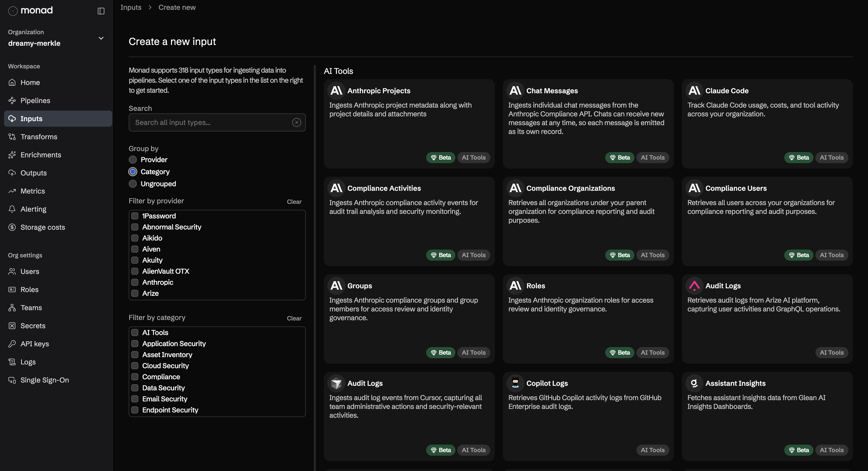The width and height of the screenshot is (868, 471).
Task: Select the Chat Messages input card description
Action: point(586,118)
